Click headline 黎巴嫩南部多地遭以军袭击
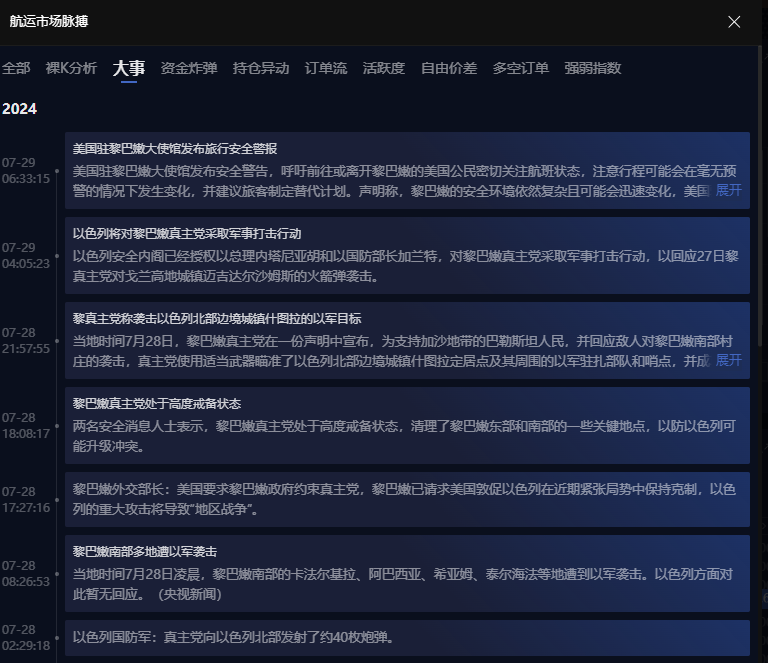The height and width of the screenshot is (663, 768). click(144, 552)
